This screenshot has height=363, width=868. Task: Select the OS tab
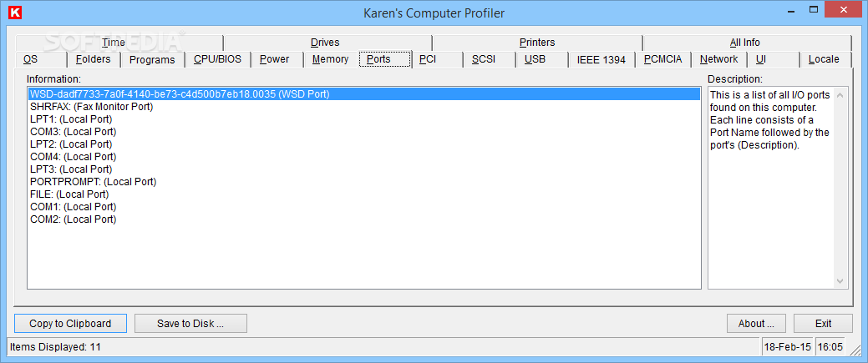(x=41, y=59)
